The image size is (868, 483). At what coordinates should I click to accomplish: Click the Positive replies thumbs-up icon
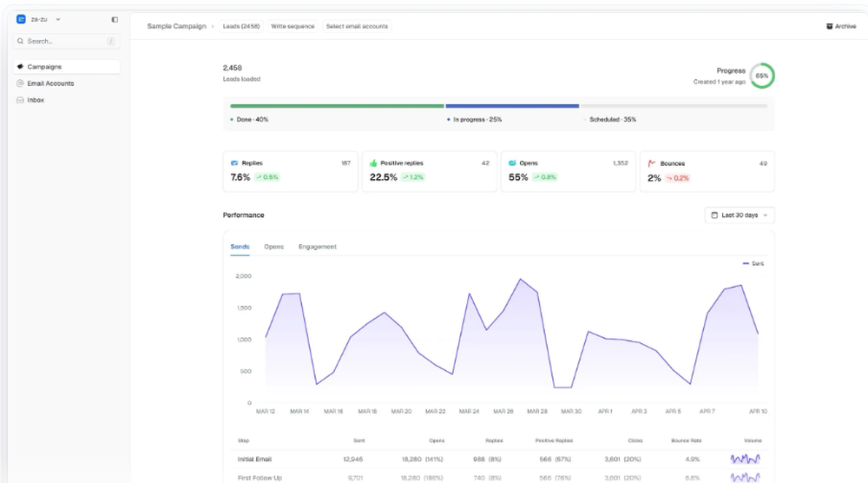[x=373, y=162]
